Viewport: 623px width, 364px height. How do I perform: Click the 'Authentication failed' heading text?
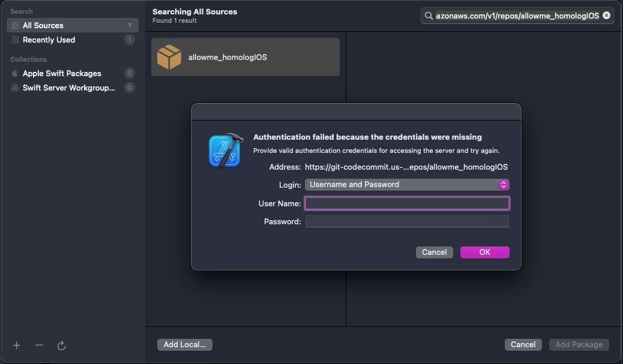(367, 137)
